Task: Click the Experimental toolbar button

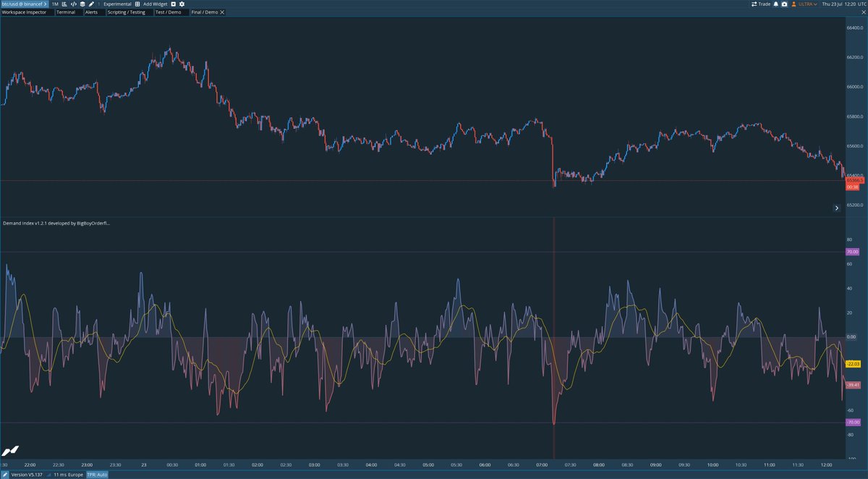Action: 117,4
